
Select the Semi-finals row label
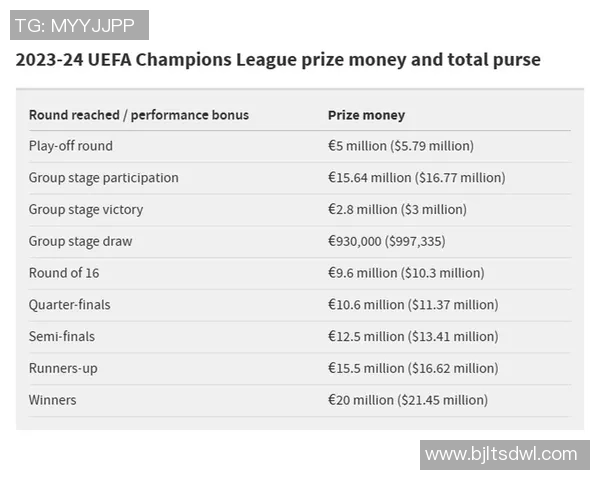[62, 337]
